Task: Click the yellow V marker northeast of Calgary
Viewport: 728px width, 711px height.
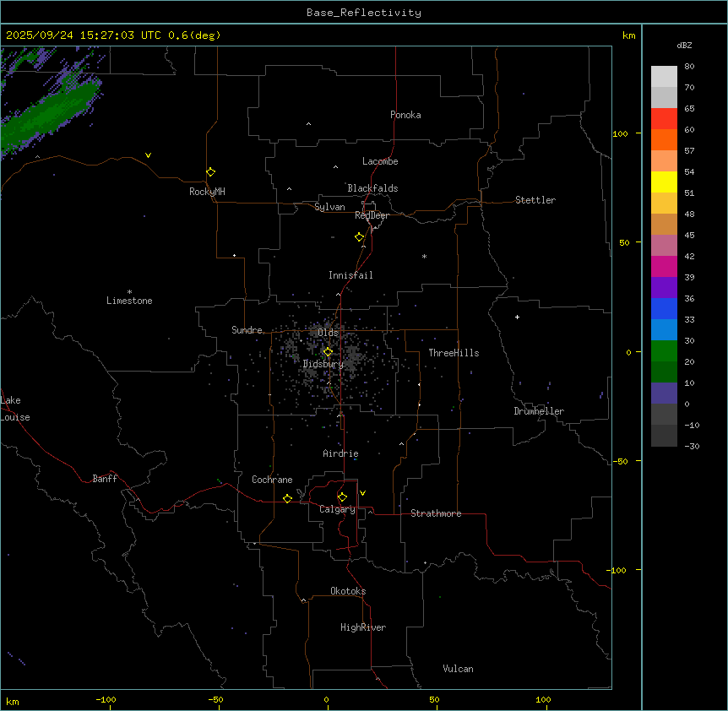Action: pos(362,492)
